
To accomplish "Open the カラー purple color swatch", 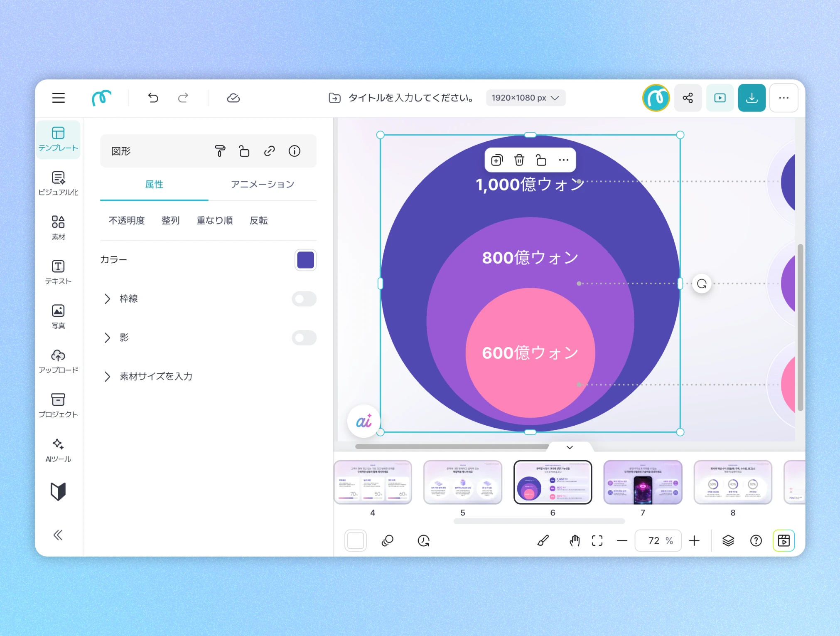I will (305, 260).
